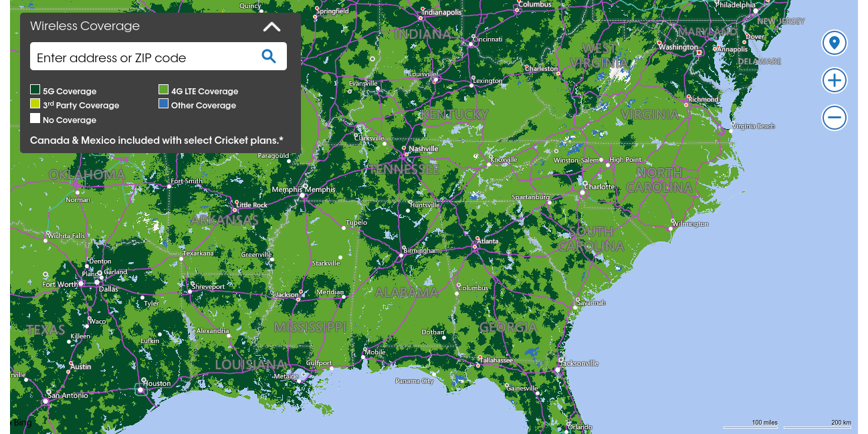
Task: Click the locate-me pin button
Action: click(x=834, y=43)
